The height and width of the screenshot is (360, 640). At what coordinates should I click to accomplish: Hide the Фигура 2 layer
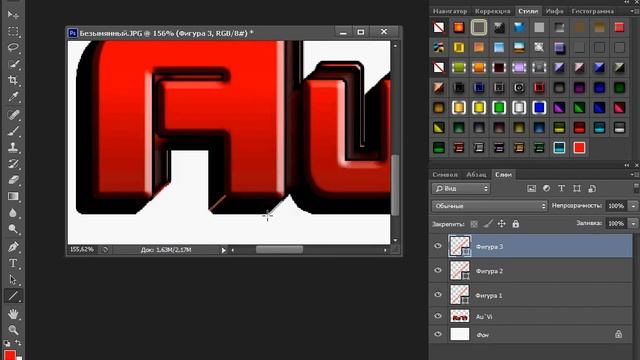438,270
